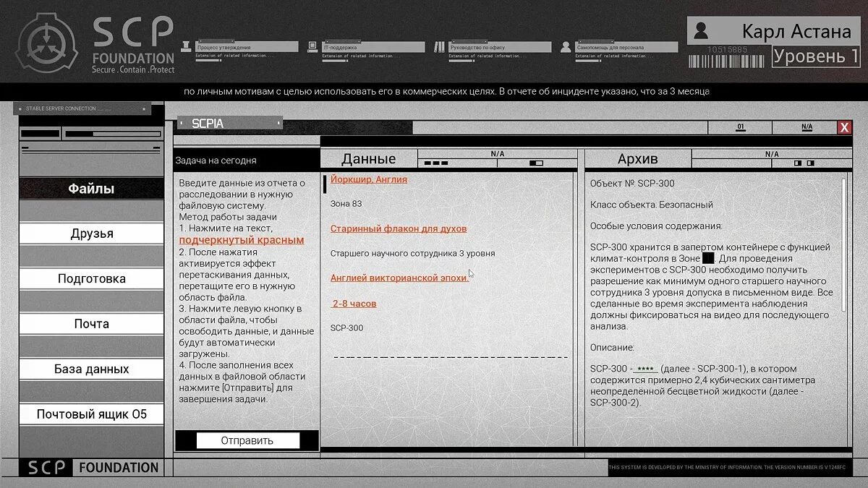
Task: Click the blacked-out zone number in archive
Action: click(708, 258)
